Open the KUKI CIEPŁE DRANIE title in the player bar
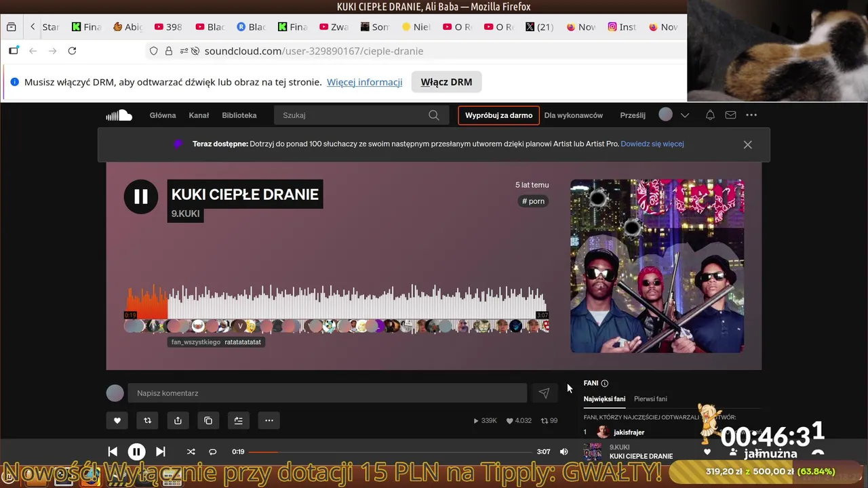 (x=641, y=456)
